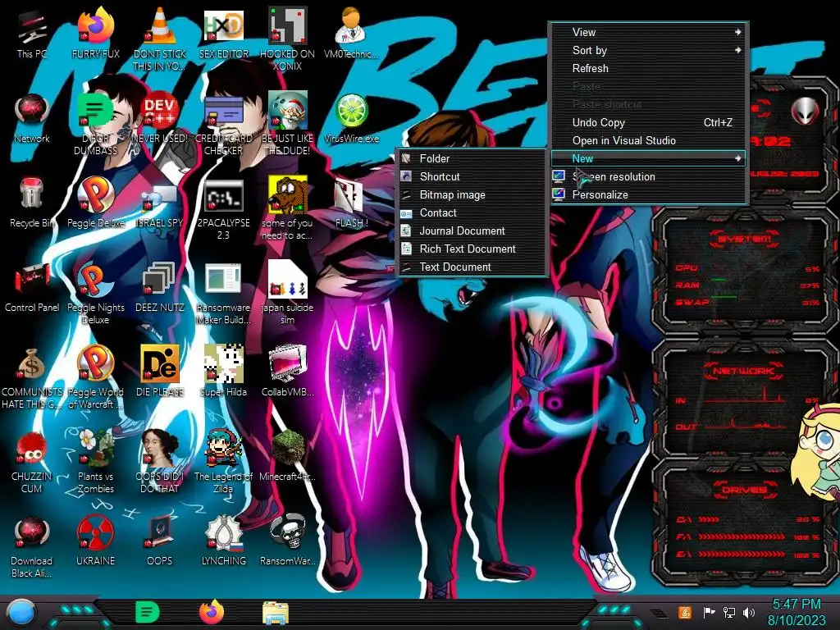Create a new Text Document
The image size is (840, 630).
(x=472, y=267)
